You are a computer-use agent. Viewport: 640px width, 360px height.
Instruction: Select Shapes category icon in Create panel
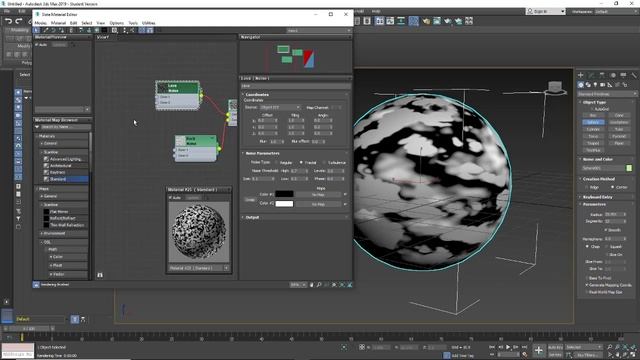click(588, 85)
